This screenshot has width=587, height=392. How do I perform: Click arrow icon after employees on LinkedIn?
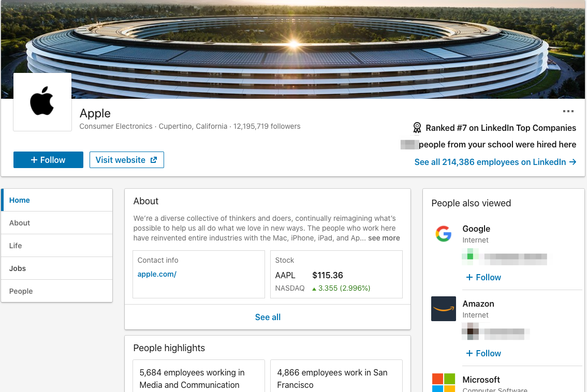pyautogui.click(x=573, y=162)
